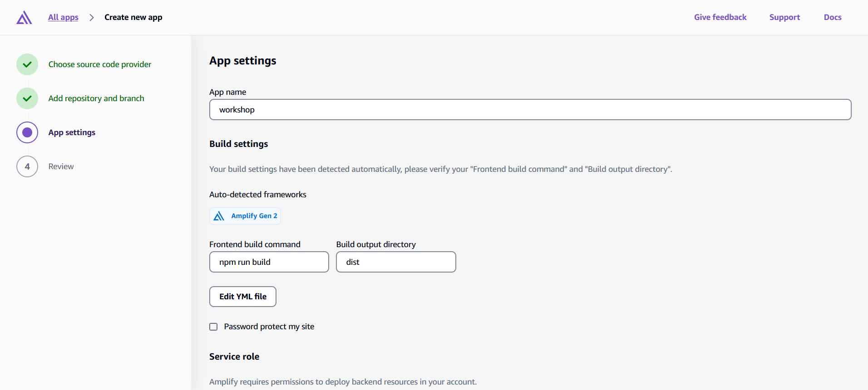Click the Password protect my site label
This screenshot has height=390, width=868.
[269, 327]
